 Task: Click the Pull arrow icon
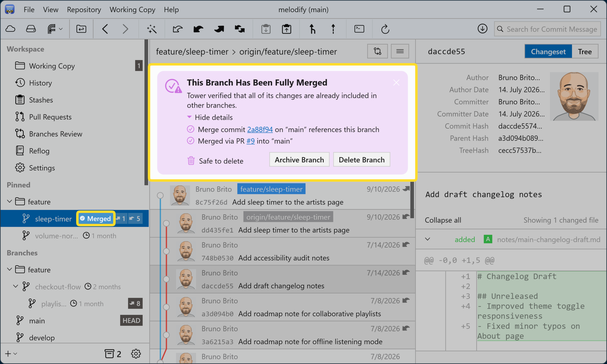pos(198,29)
